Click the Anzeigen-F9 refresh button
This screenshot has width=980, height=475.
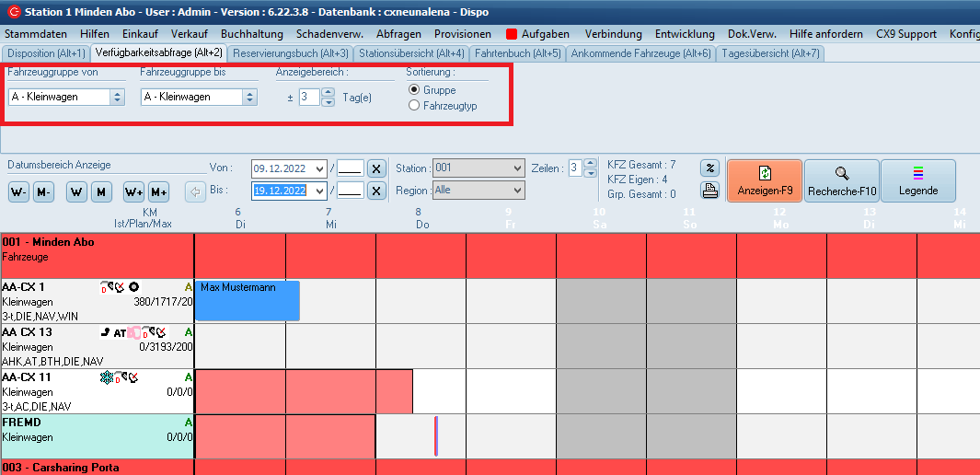coord(764,180)
